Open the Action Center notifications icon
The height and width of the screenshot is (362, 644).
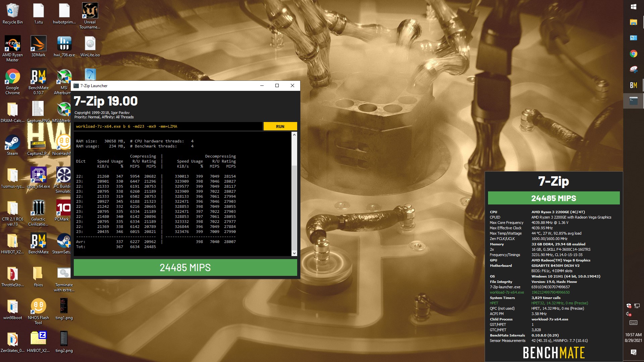click(x=633, y=352)
